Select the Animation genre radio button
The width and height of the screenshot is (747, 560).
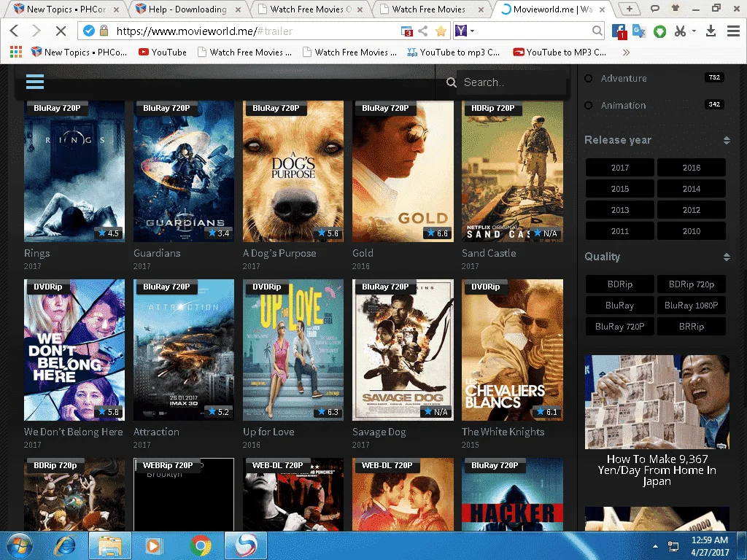589,105
